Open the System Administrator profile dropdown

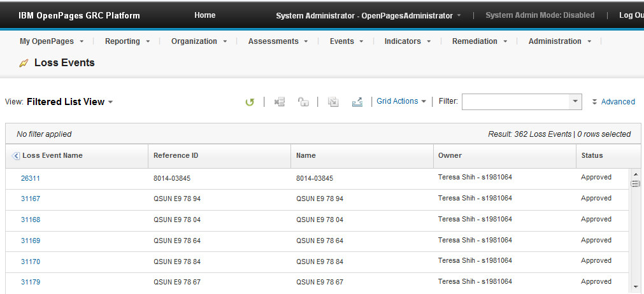pos(368,15)
